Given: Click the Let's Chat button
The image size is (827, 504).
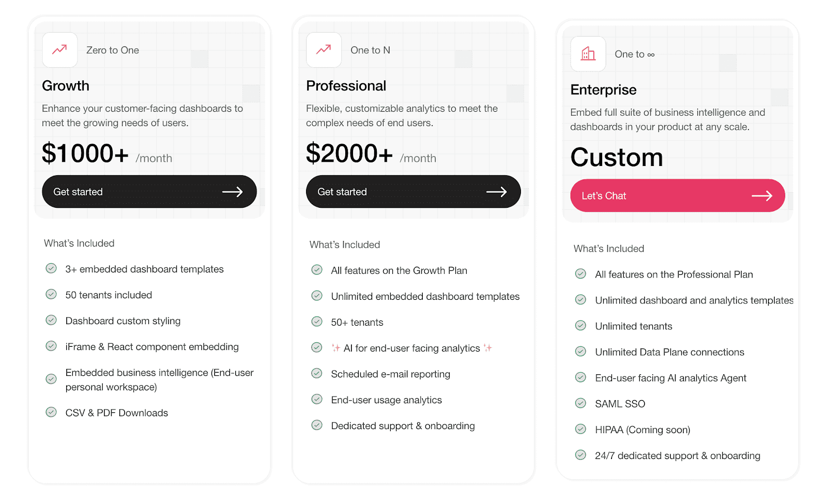Looking at the screenshot, I should coord(677,195).
